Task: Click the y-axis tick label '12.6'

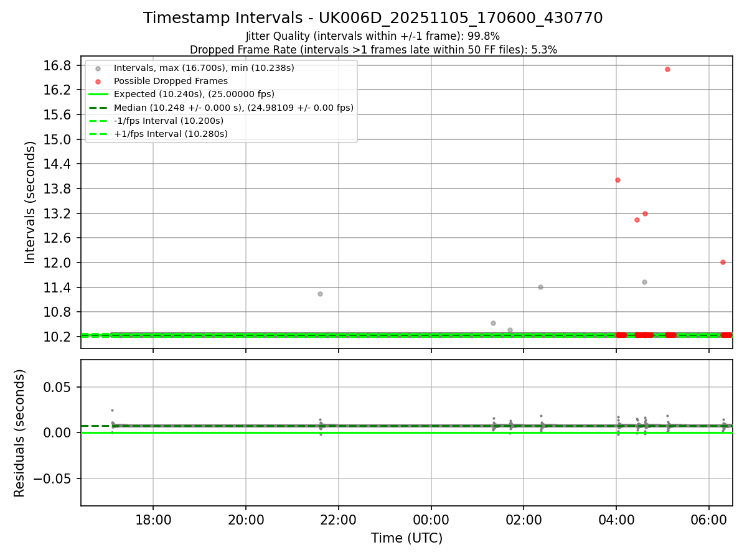Action: tap(58, 238)
